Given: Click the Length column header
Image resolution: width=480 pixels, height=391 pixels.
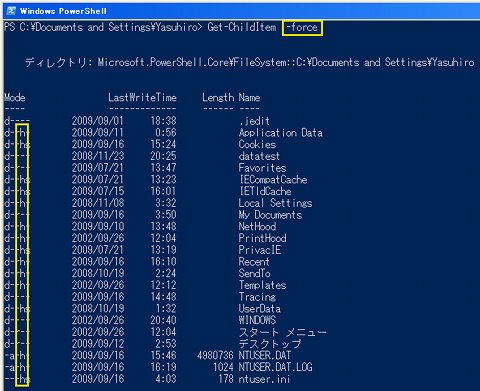Looking at the screenshot, I should pyautogui.click(x=218, y=98).
